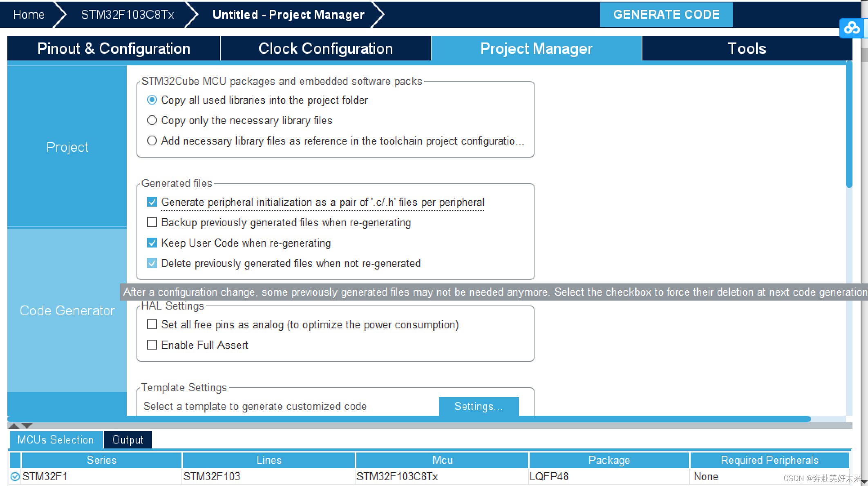Enable Full Assert checkbox

click(x=152, y=345)
